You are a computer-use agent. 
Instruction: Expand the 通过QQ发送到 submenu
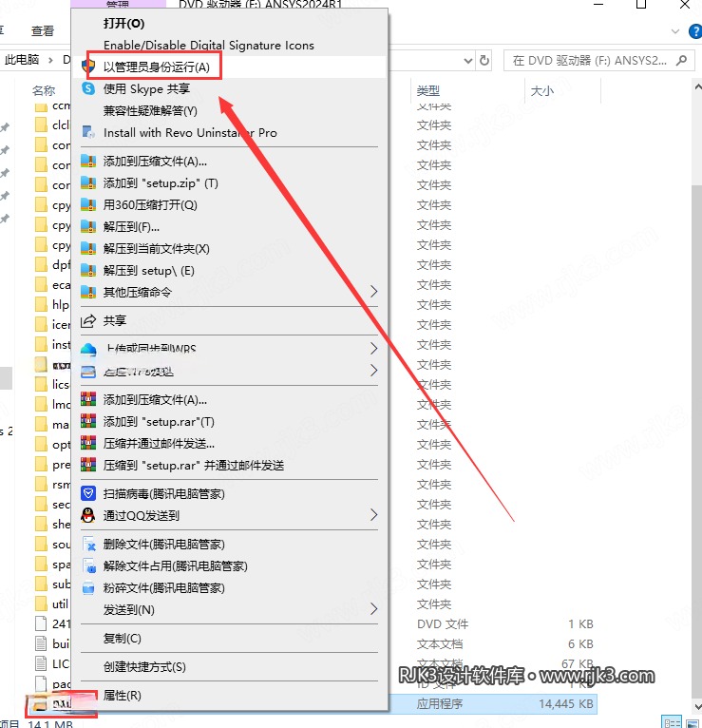coord(374,514)
